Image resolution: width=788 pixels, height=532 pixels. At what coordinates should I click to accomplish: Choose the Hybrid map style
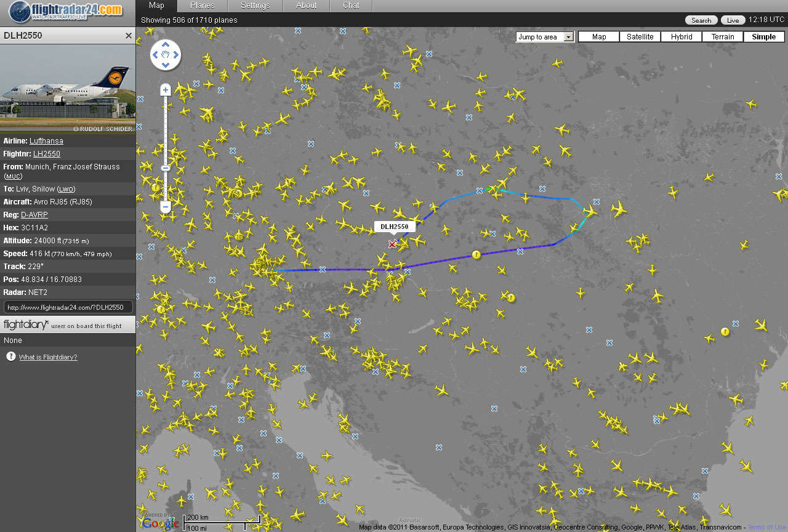681,37
